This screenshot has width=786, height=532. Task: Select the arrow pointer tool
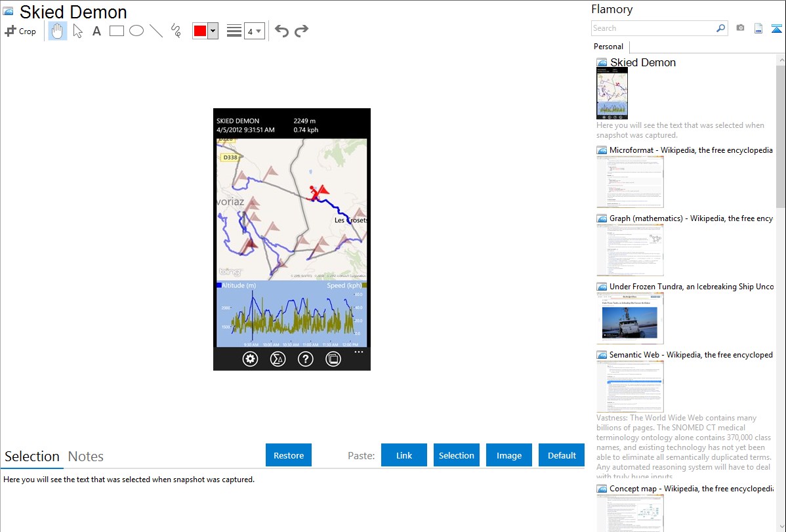point(77,31)
